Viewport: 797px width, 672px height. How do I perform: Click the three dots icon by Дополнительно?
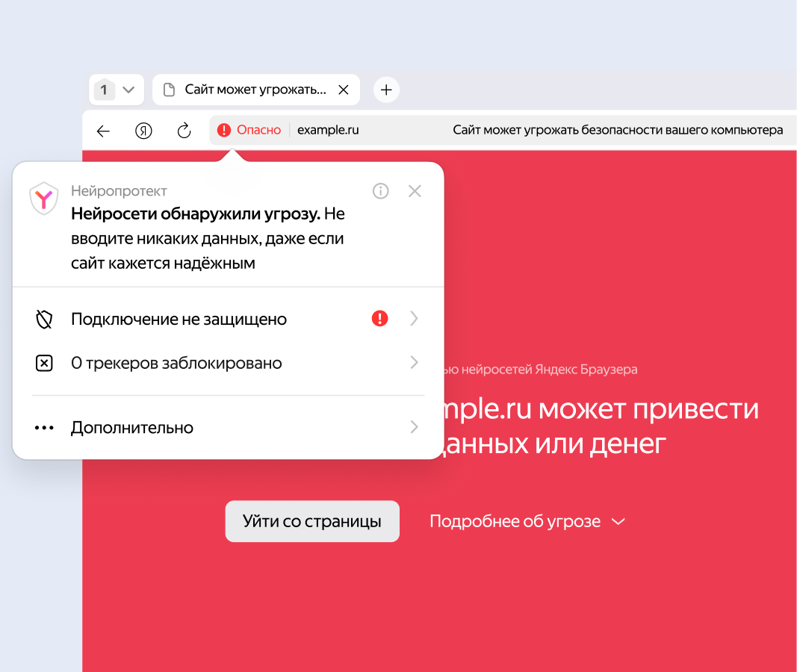pos(44,428)
